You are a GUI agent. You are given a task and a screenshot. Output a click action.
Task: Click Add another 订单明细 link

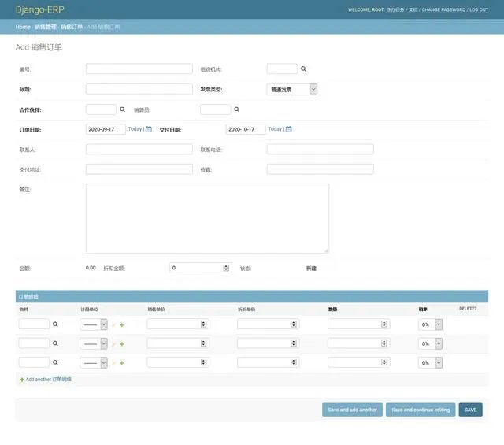48,379
